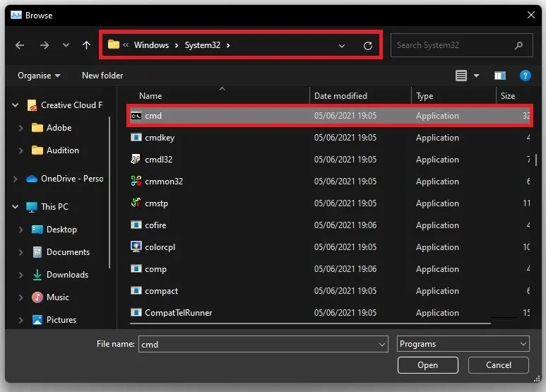546x392 pixels.
Task: Open Pictures in navigation pane
Action: (x=54, y=319)
